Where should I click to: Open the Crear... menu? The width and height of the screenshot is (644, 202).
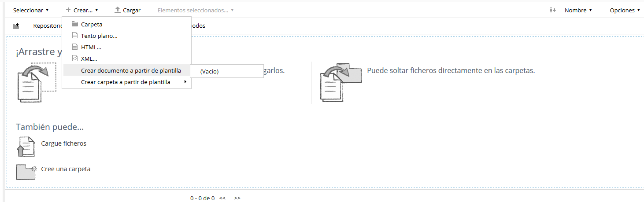(81, 10)
